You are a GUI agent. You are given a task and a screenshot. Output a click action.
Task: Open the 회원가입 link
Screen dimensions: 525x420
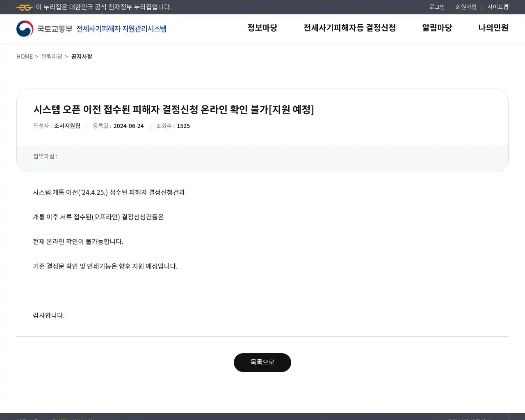click(466, 7)
